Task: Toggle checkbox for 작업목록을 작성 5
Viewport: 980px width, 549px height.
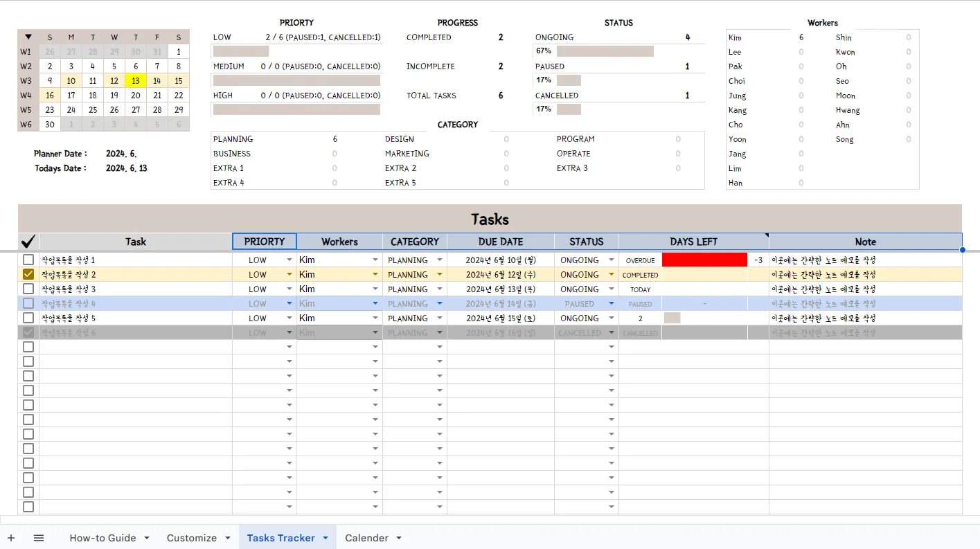Action: pos(28,318)
